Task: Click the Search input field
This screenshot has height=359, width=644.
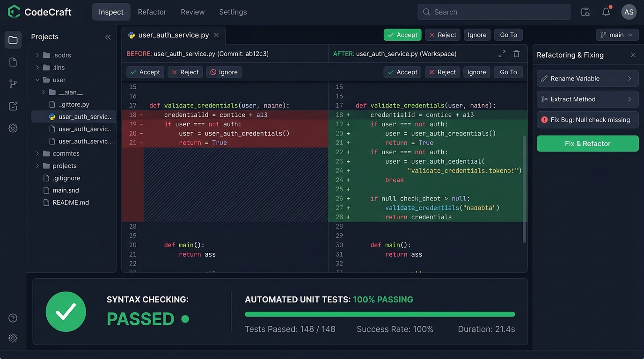Action: coord(494,12)
